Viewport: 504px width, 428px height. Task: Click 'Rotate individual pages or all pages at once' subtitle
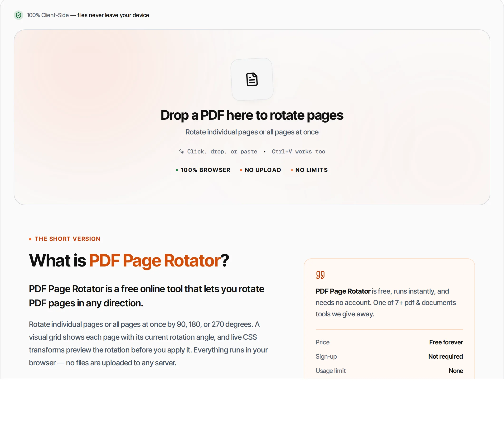(x=252, y=132)
